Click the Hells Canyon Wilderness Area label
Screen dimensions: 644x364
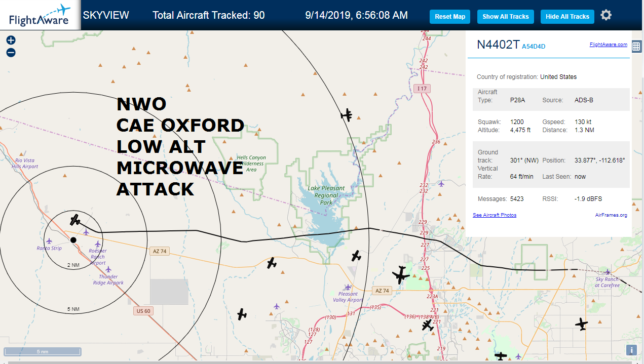tap(251, 164)
